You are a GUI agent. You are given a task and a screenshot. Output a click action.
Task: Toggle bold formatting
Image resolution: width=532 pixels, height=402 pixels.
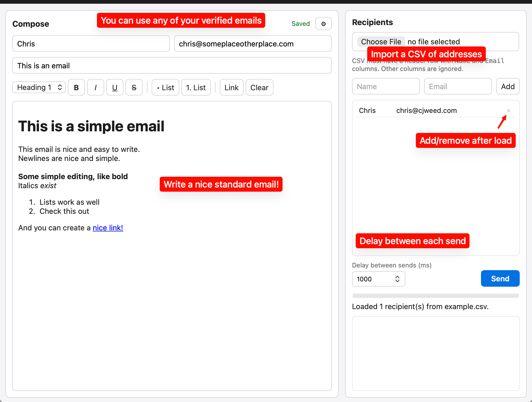76,87
